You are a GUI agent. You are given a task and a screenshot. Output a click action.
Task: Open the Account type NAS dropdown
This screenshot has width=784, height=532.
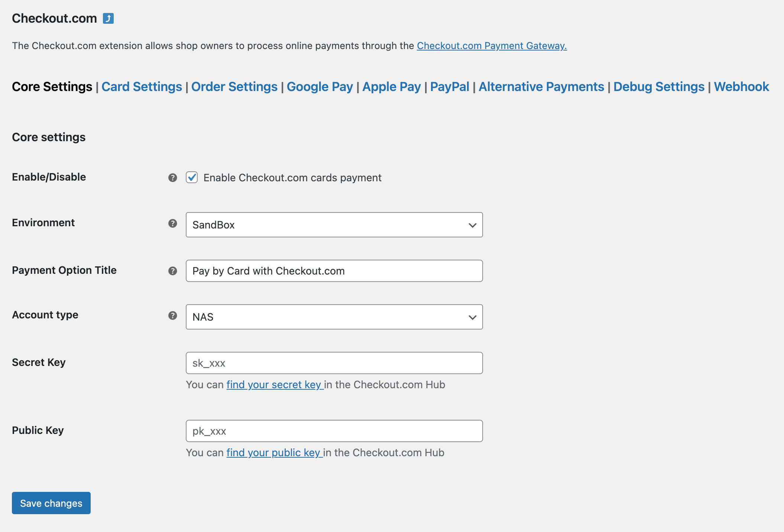pyautogui.click(x=334, y=317)
